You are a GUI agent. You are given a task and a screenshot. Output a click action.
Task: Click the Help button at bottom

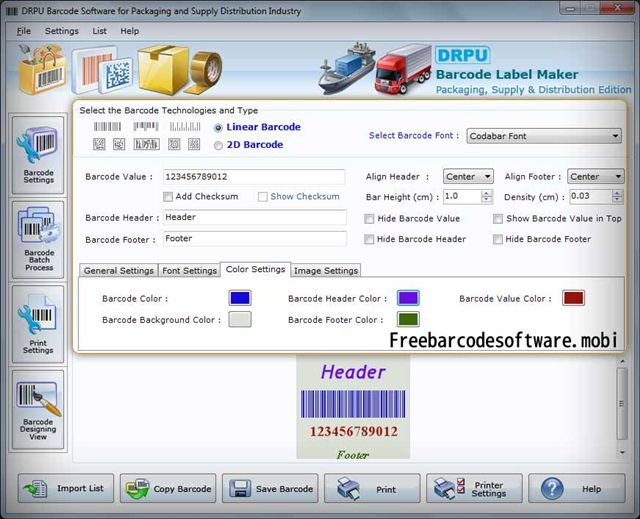pos(577,488)
